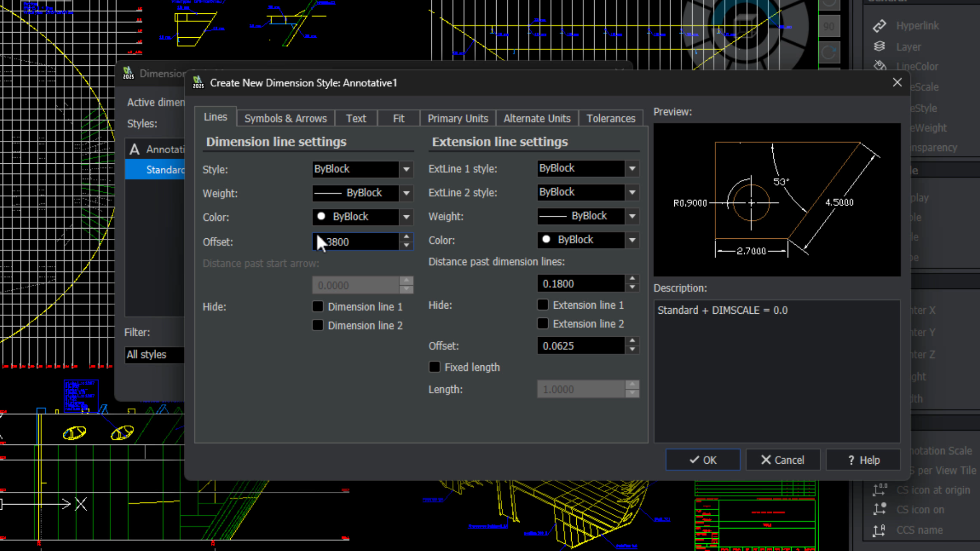Open the dimension line Weight dropdown
Image resolution: width=980 pixels, height=551 pixels.
pyautogui.click(x=406, y=193)
